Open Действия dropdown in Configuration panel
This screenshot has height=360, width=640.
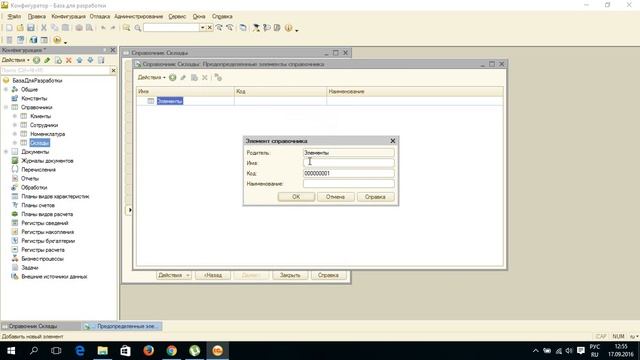(16, 60)
